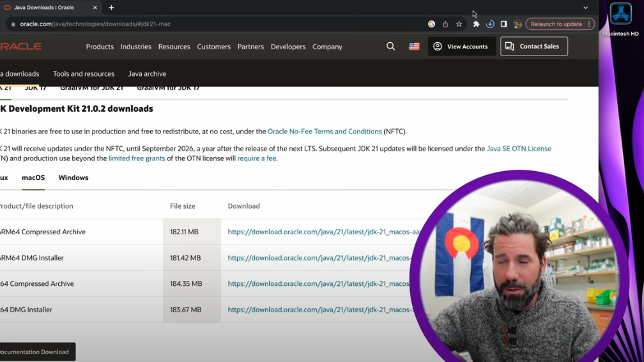Click x64 Compressed Archive download link
Viewport: 644px width, 362px height.
[319, 283]
